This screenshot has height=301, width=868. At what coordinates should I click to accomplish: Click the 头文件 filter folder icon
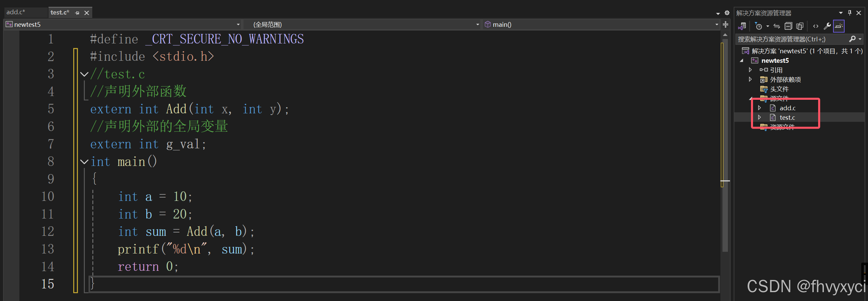[764, 89]
